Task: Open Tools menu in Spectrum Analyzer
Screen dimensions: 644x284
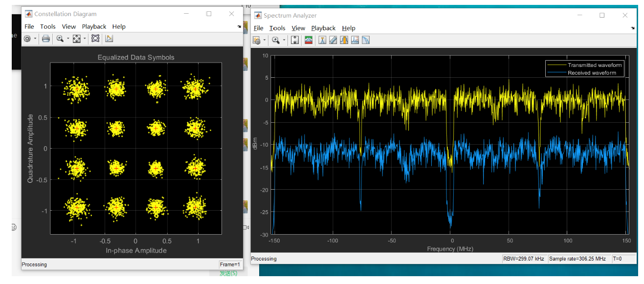Action: tap(277, 28)
